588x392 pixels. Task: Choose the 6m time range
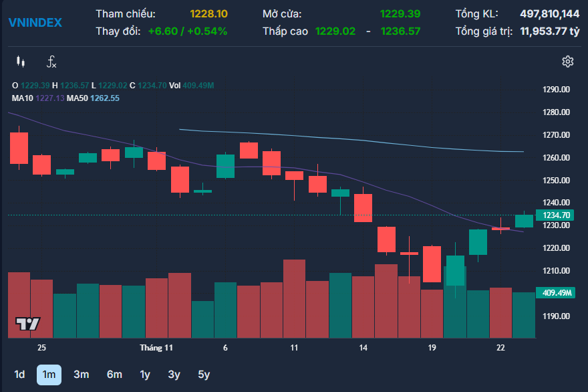coord(114,375)
